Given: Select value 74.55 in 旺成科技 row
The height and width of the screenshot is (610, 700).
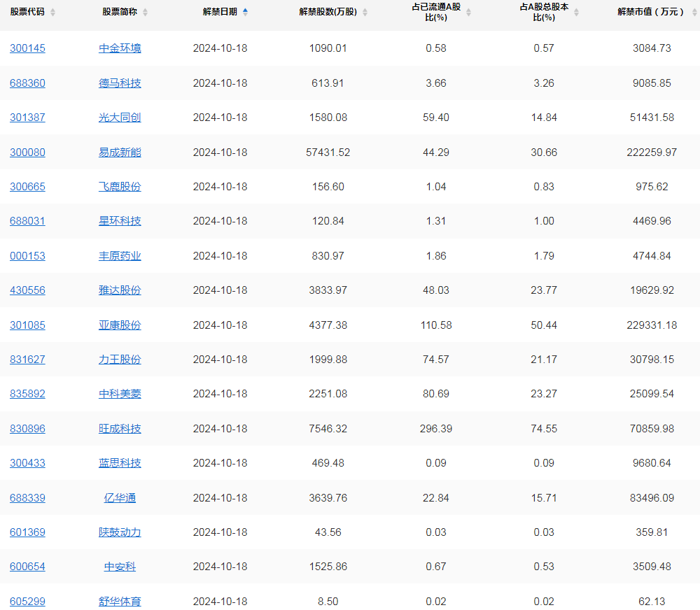Looking at the screenshot, I should [x=544, y=428].
